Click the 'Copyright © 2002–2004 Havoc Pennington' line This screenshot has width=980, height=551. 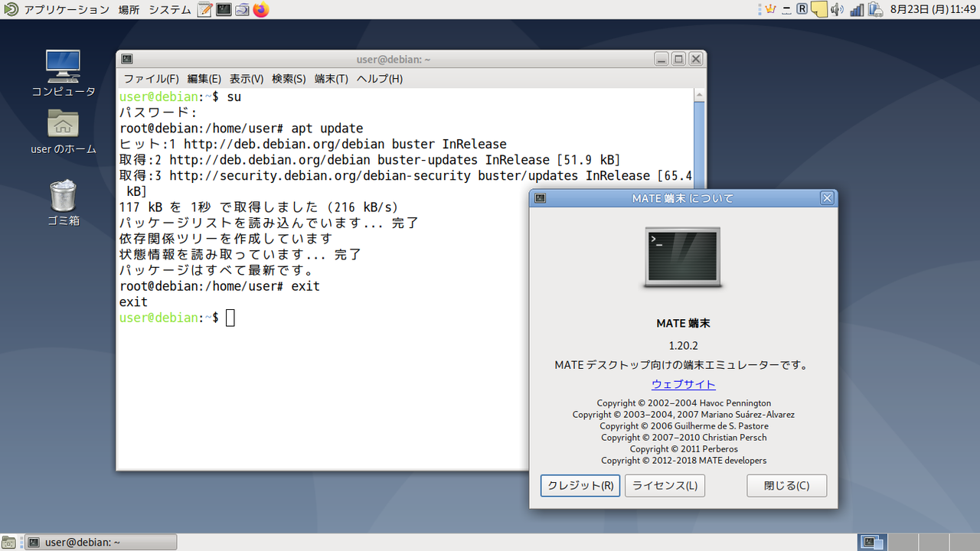684,403
